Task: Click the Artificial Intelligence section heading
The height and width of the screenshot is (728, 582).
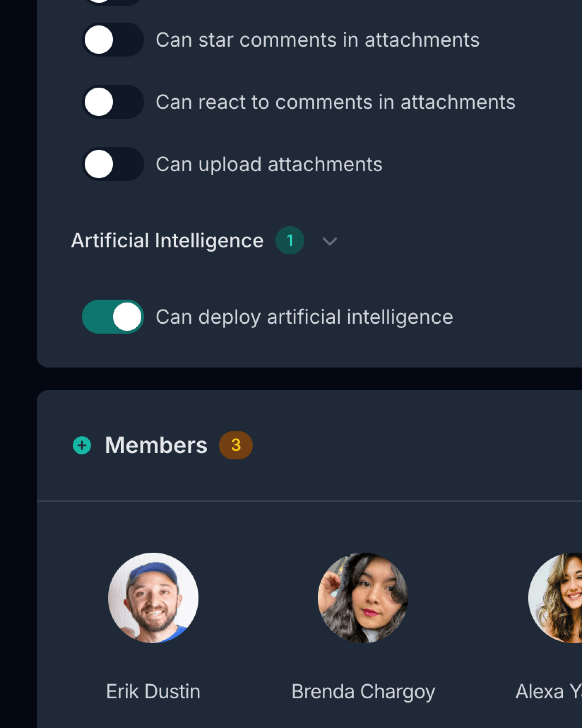Action: (x=167, y=241)
